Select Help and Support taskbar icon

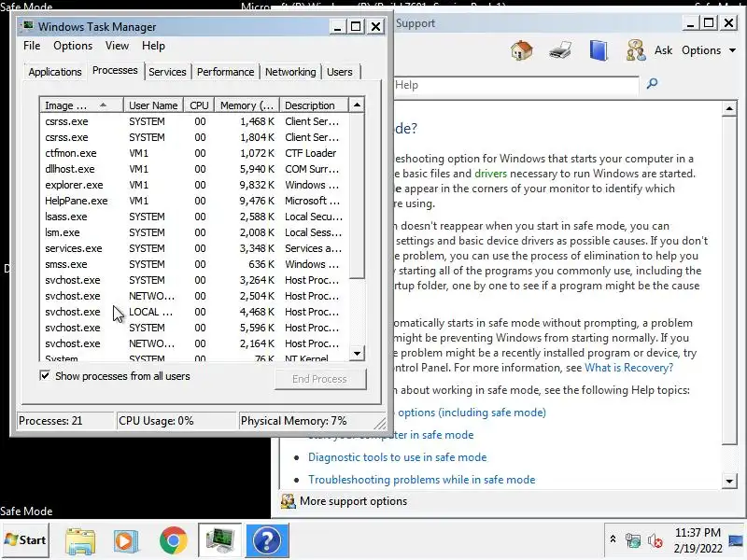267,540
